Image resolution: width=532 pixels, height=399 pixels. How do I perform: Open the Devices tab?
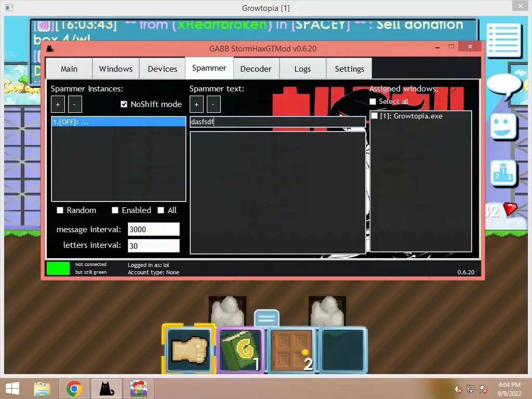click(163, 69)
